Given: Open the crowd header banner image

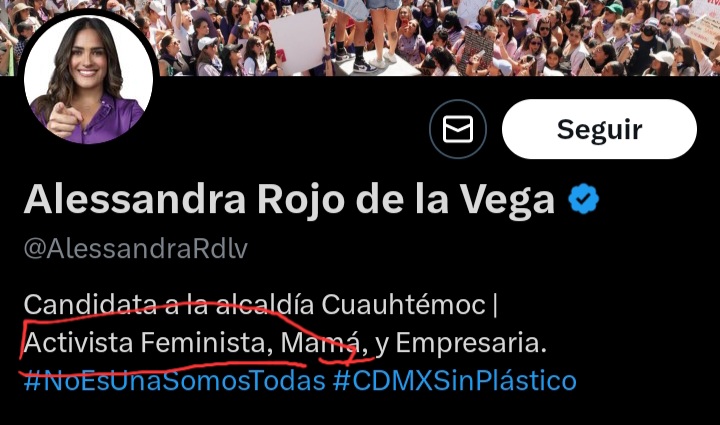Looking at the screenshot, I should point(436,38).
